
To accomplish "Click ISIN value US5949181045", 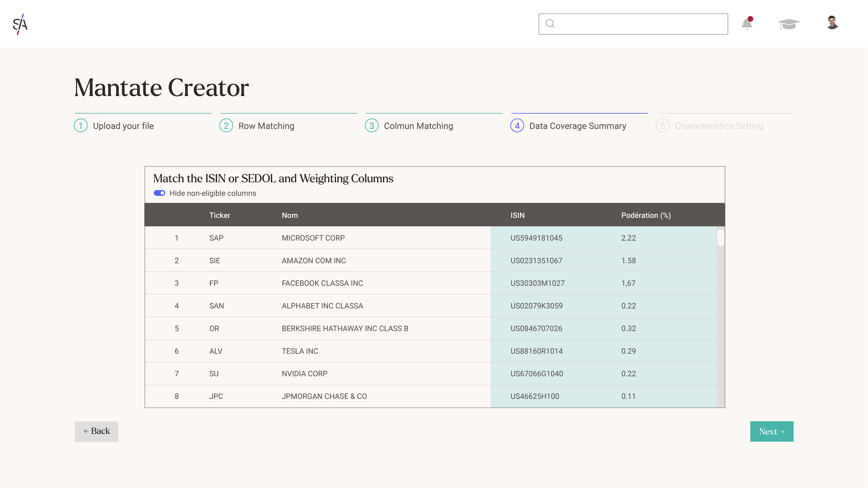I will click(536, 238).
